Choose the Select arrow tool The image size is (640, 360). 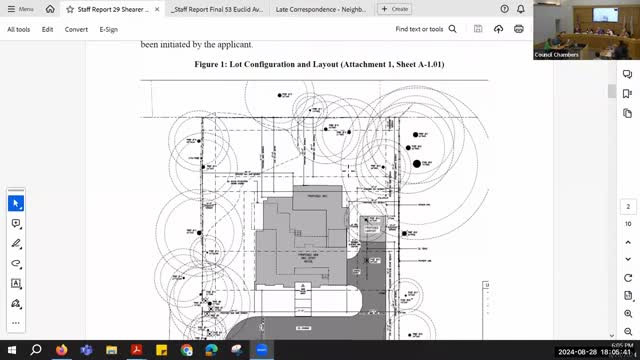coord(16,203)
